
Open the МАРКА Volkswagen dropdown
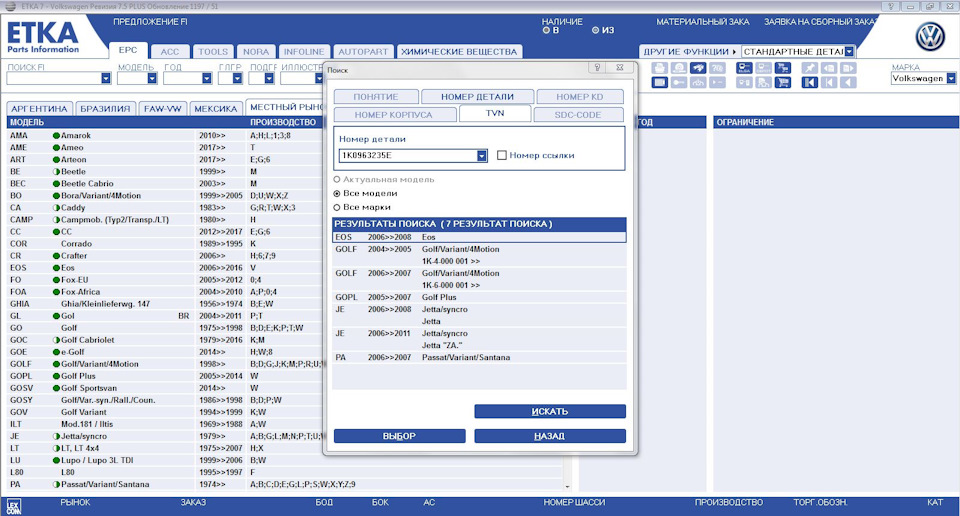pyautogui.click(x=951, y=78)
